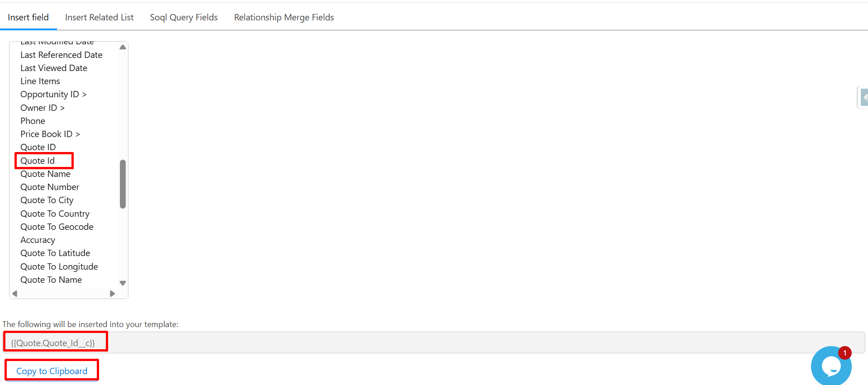This screenshot has height=385, width=868.
Task: Click the merge field text box
Action: pos(433,343)
